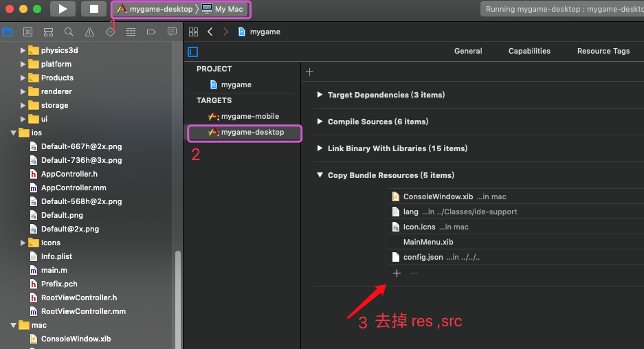This screenshot has height=349, width=644.
Task: Expand the physics3d folder
Action: coord(23,51)
